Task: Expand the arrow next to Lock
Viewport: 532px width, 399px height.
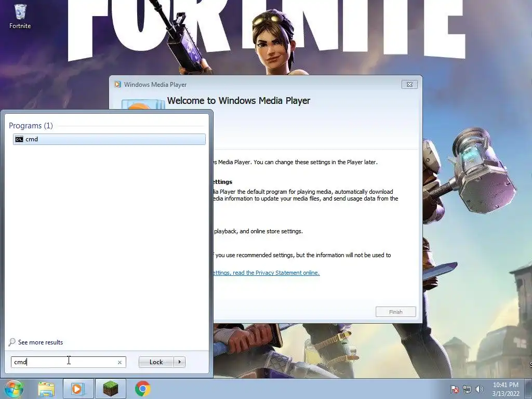Action: pyautogui.click(x=179, y=362)
